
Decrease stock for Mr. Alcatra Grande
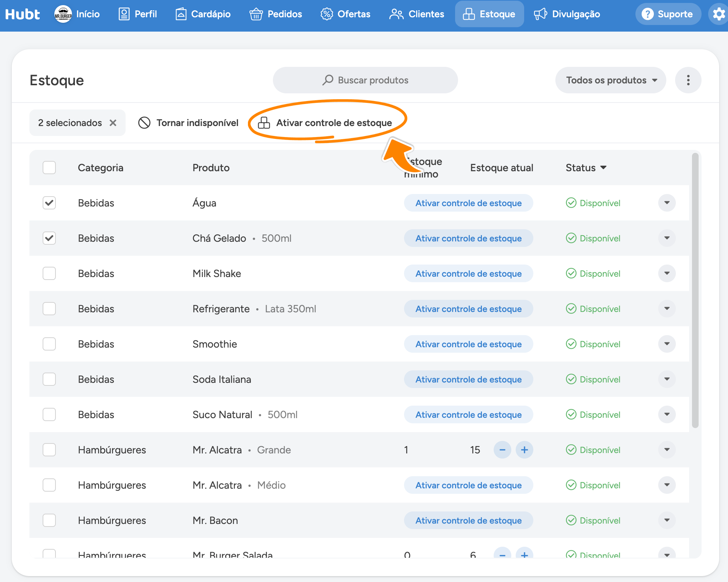pyautogui.click(x=502, y=450)
